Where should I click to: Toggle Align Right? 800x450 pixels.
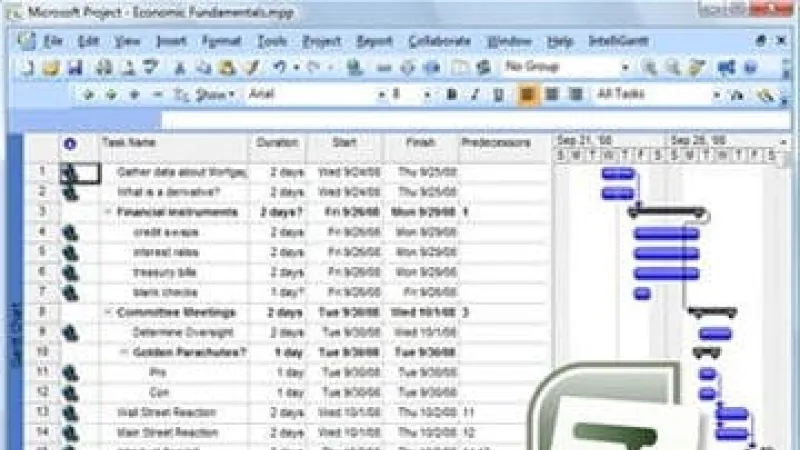point(576,94)
